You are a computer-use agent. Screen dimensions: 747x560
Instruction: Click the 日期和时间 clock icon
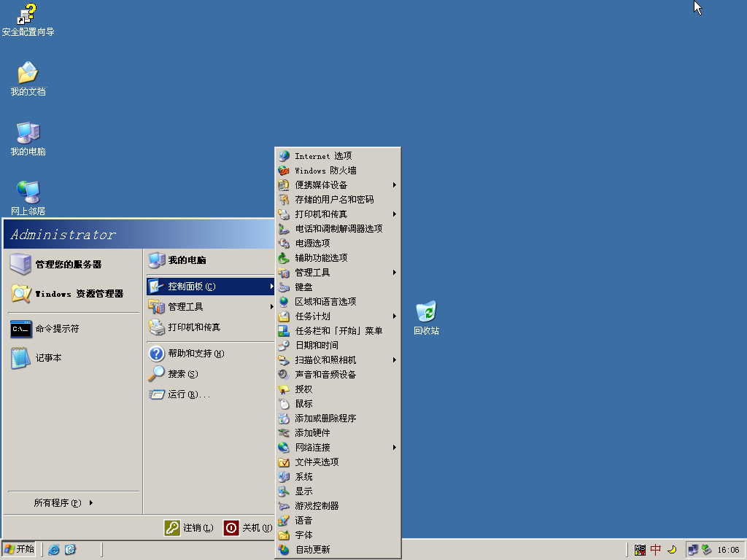pyautogui.click(x=284, y=345)
